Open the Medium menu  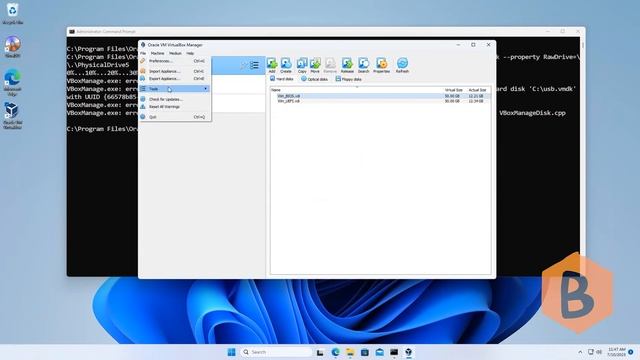[175, 53]
